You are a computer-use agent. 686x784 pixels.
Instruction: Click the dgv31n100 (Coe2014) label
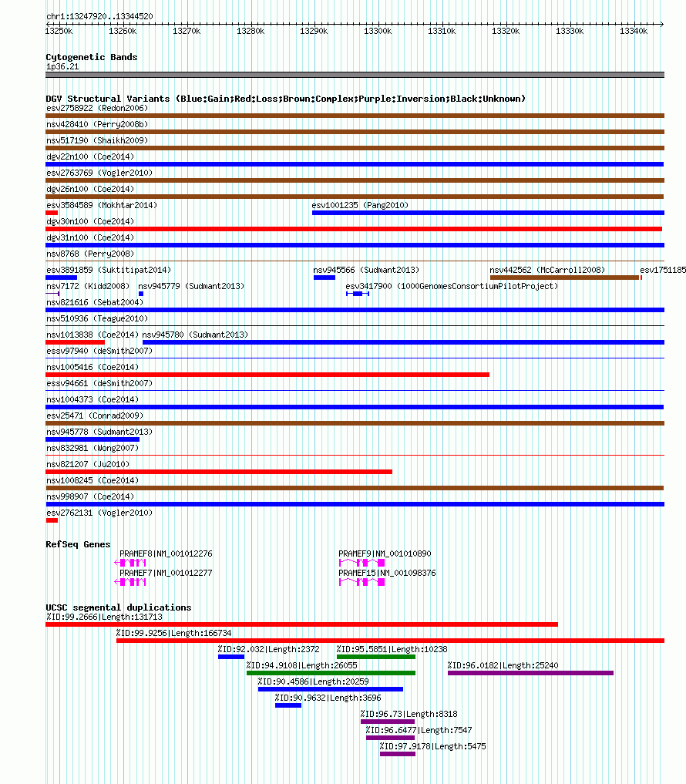point(90,237)
